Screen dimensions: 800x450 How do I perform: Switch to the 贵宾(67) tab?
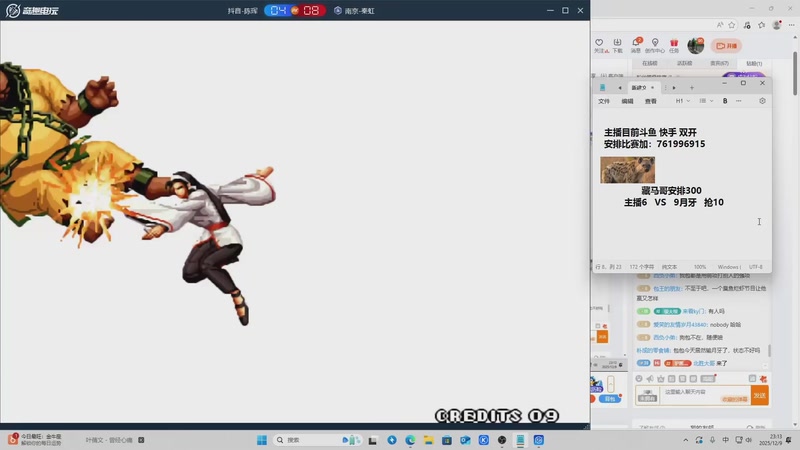point(719,63)
